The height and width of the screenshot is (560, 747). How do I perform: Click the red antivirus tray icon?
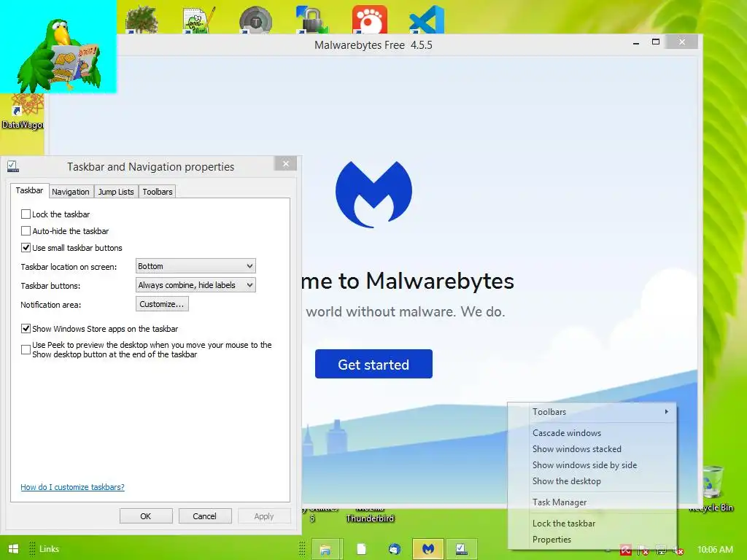[625, 550]
